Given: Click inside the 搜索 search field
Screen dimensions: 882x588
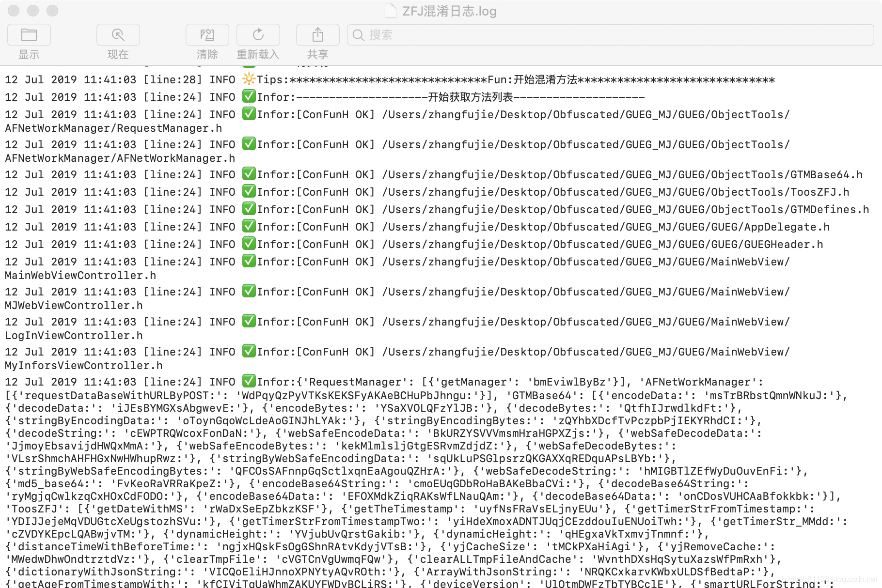Looking at the screenshot, I should [611, 35].
